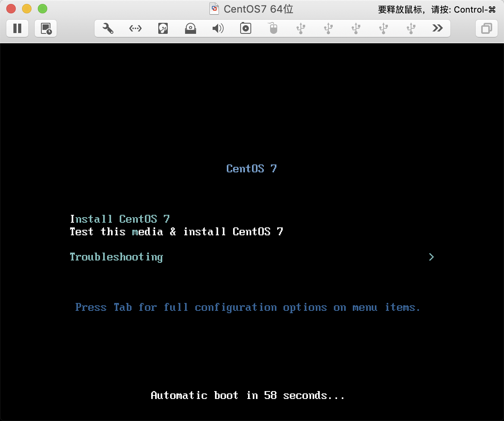Image resolution: width=504 pixels, height=421 pixels.
Task: Click the network adapter icon
Action: click(x=135, y=28)
